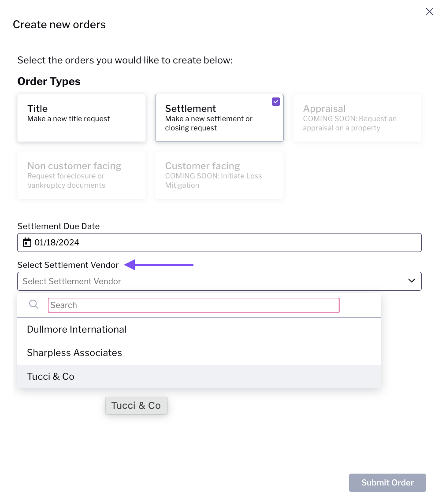Submit the order with Submit Order button

click(x=387, y=483)
